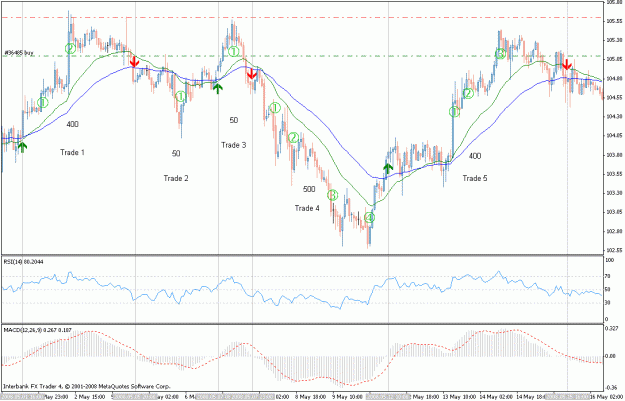Select the "50" label above Trade 2
This screenshot has width=625, height=401.
coord(176,153)
